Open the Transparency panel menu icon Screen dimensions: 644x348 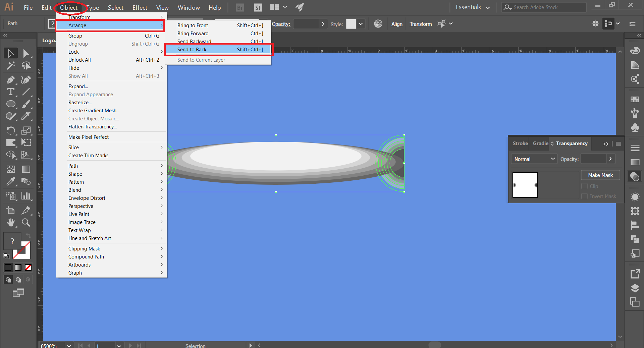tap(619, 144)
